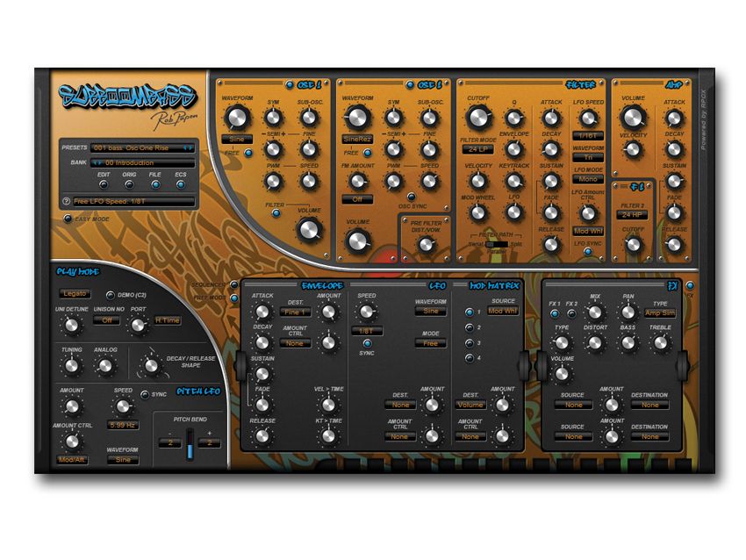
Task: Open OSC 2 SineRez waveform selector
Action: (x=358, y=140)
